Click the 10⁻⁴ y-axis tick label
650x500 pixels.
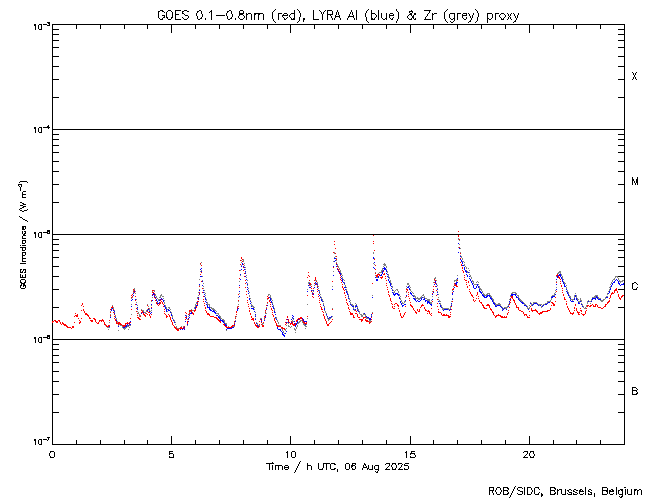coord(38,129)
